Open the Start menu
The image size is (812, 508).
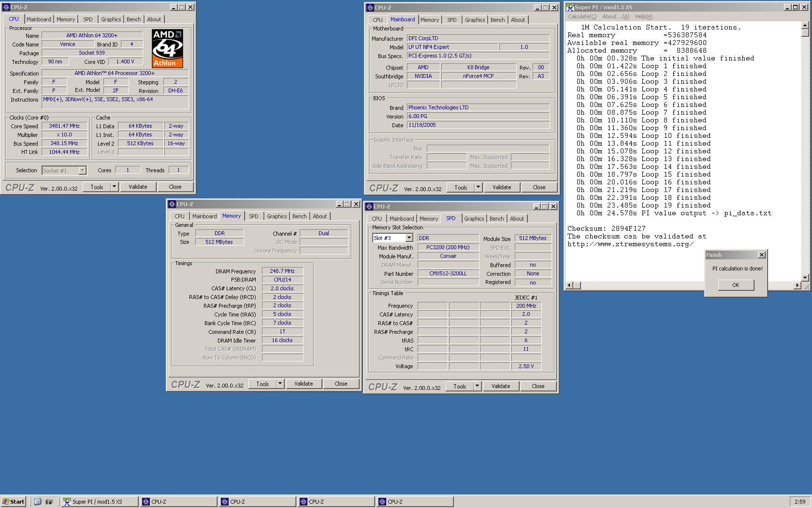point(14,502)
